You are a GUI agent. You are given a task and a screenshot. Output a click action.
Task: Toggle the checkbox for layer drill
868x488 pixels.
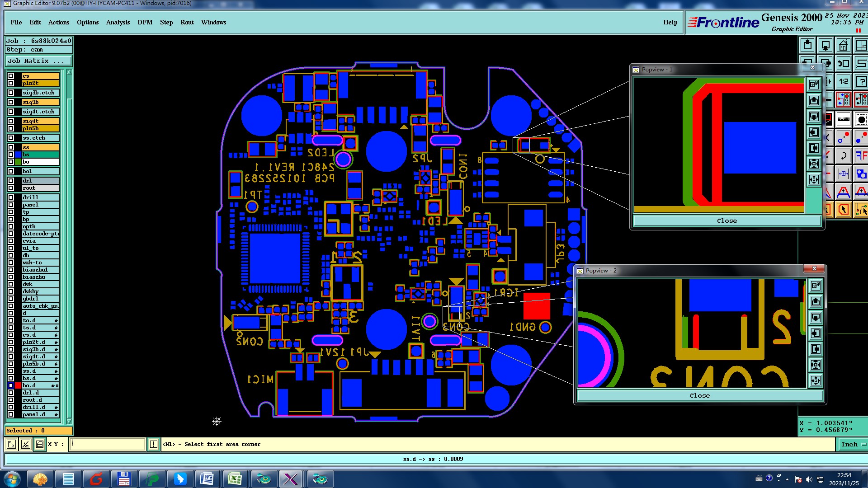[x=11, y=197]
